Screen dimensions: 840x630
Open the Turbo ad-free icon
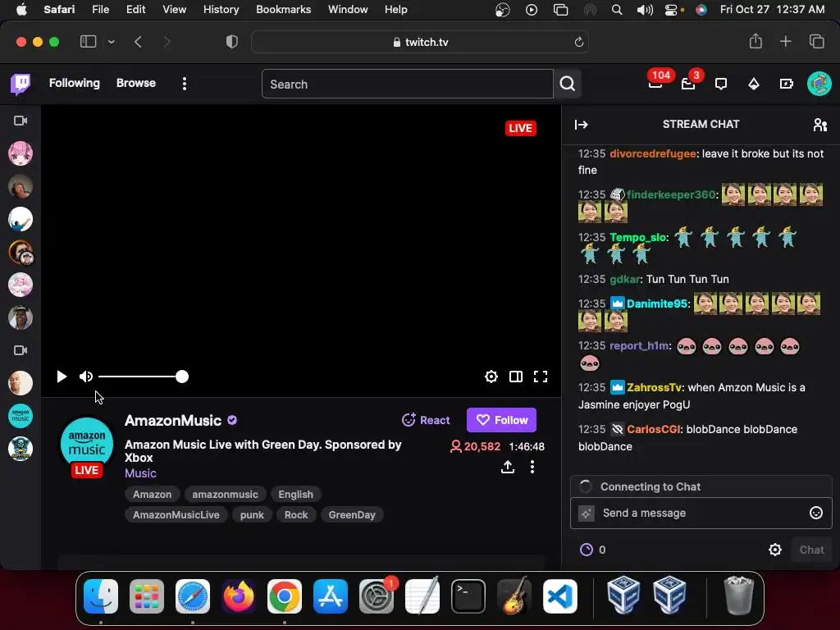787,84
